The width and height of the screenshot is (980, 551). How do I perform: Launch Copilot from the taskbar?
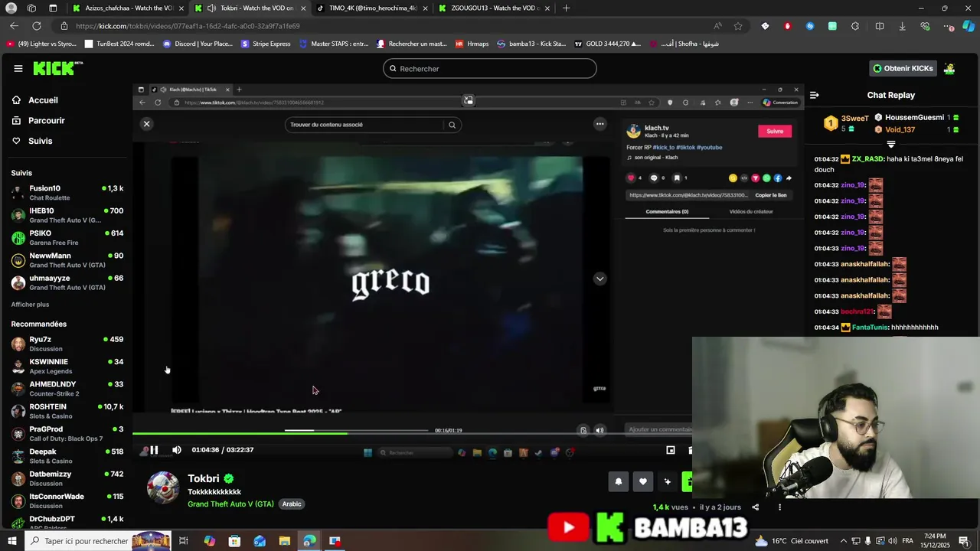click(x=209, y=541)
